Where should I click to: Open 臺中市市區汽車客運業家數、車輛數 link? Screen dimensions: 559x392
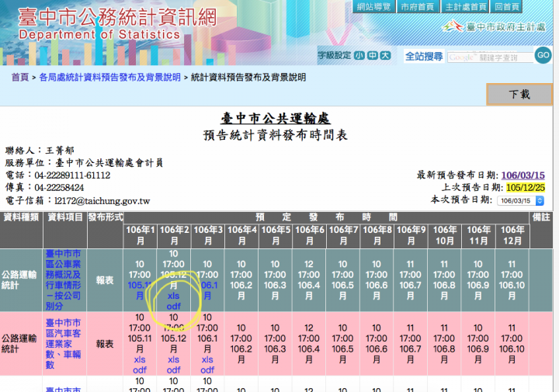click(64, 344)
